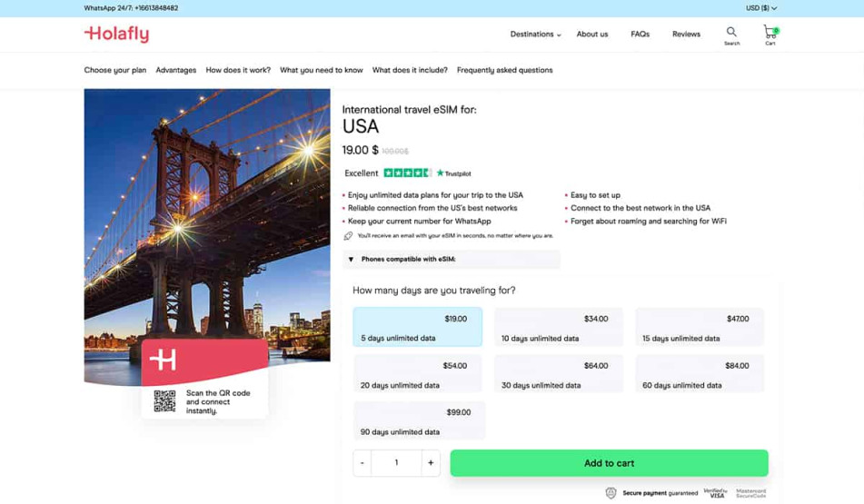This screenshot has width=864, height=504.
Task: Open the About us link
Action: point(592,35)
